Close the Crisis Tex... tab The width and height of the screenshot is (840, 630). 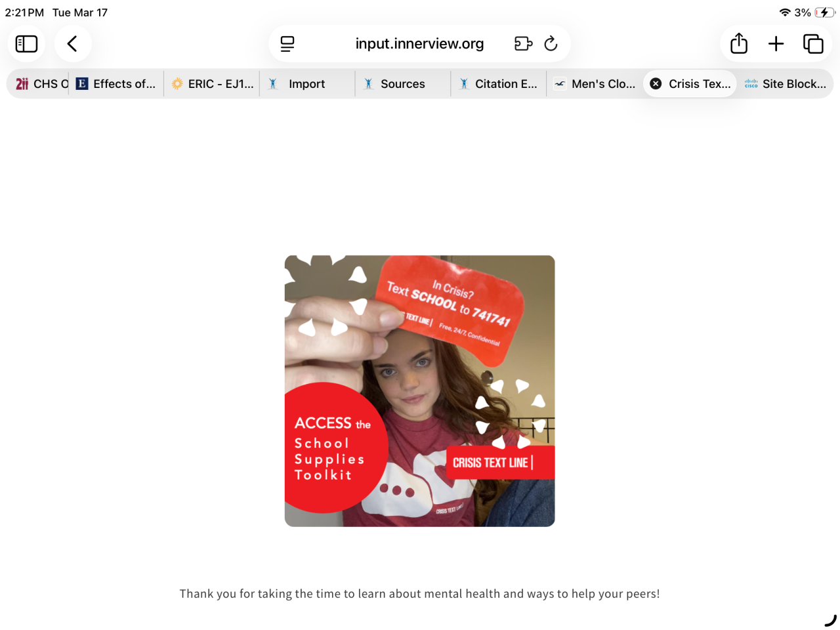(x=656, y=84)
